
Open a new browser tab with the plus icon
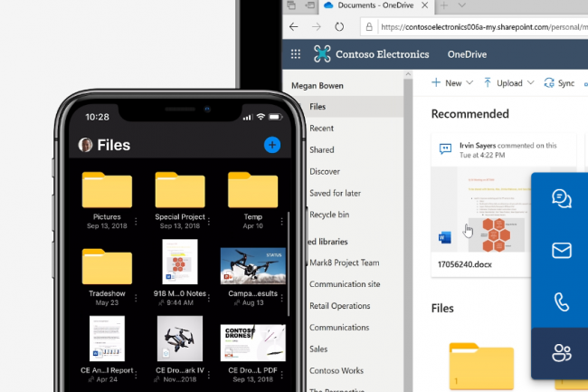point(444,5)
